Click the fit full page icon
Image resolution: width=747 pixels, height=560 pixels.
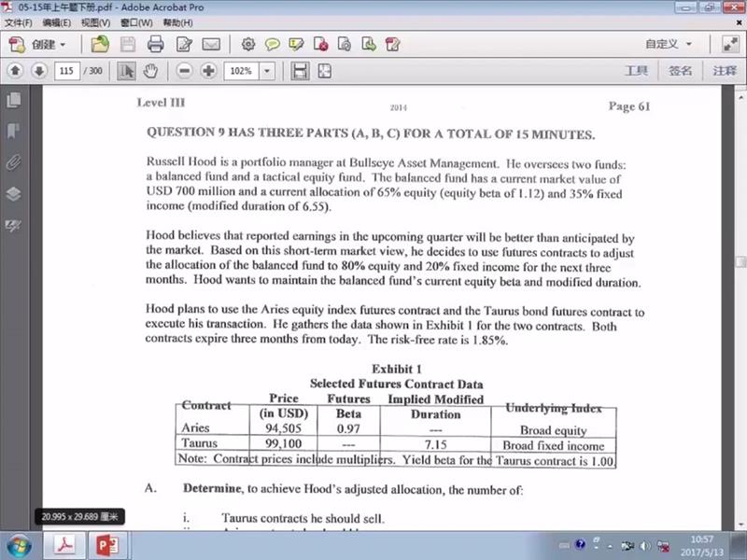pyautogui.click(x=324, y=71)
